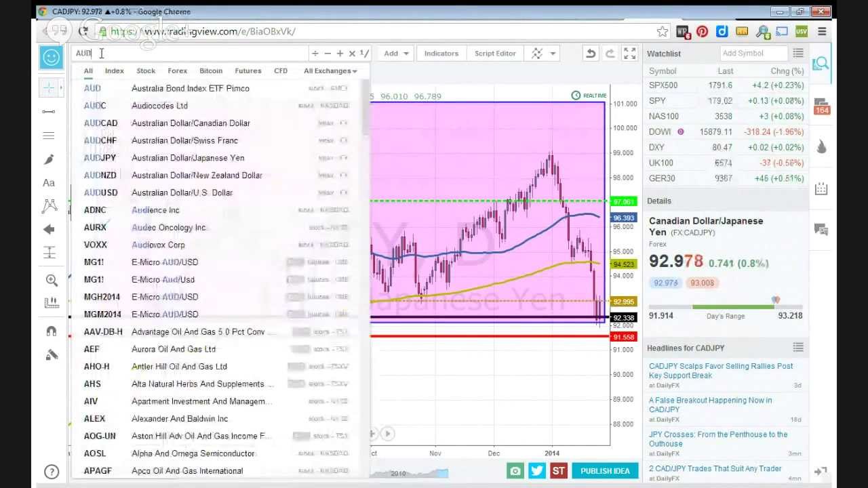The image size is (868, 488).
Task: Click the Pinterest extension icon
Action: point(702,31)
